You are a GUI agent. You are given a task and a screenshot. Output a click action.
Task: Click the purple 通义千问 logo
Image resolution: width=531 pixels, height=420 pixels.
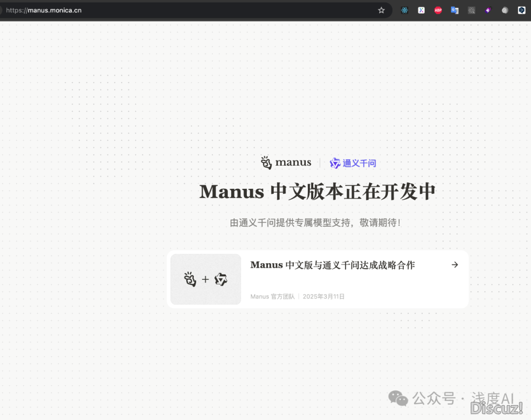pos(353,163)
